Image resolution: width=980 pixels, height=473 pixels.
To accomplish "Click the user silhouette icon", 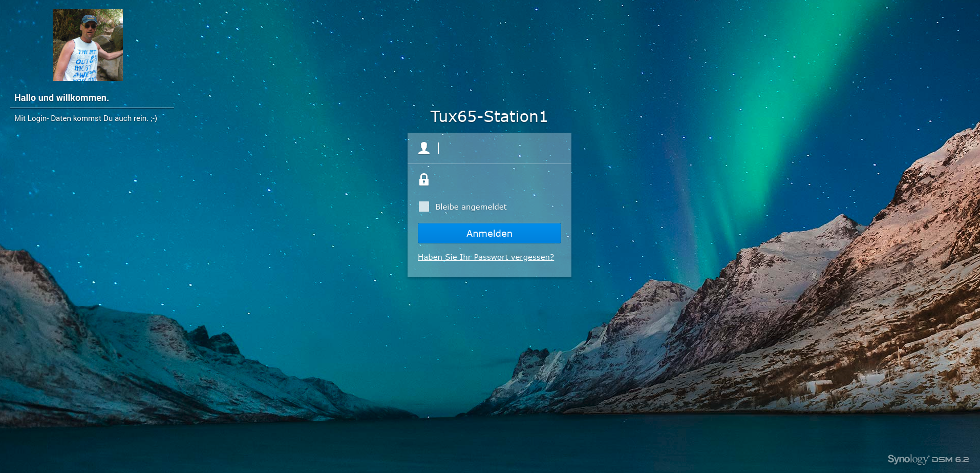I will pos(424,148).
